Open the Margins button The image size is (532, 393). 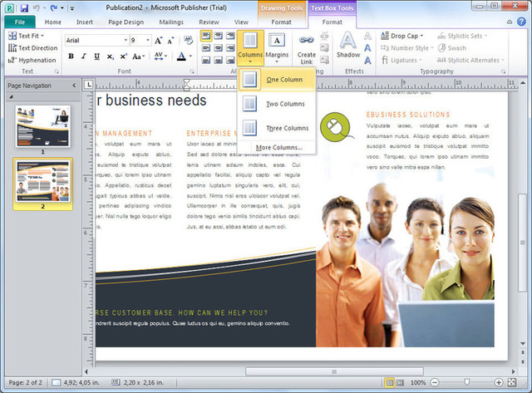(x=277, y=48)
